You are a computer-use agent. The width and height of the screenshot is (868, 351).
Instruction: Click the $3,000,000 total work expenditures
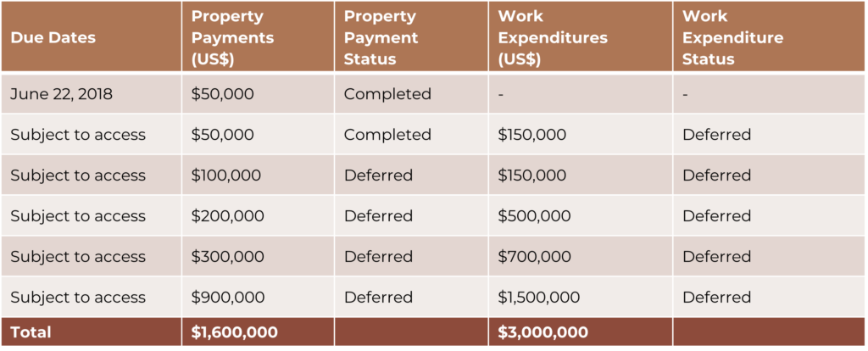[x=543, y=332]
